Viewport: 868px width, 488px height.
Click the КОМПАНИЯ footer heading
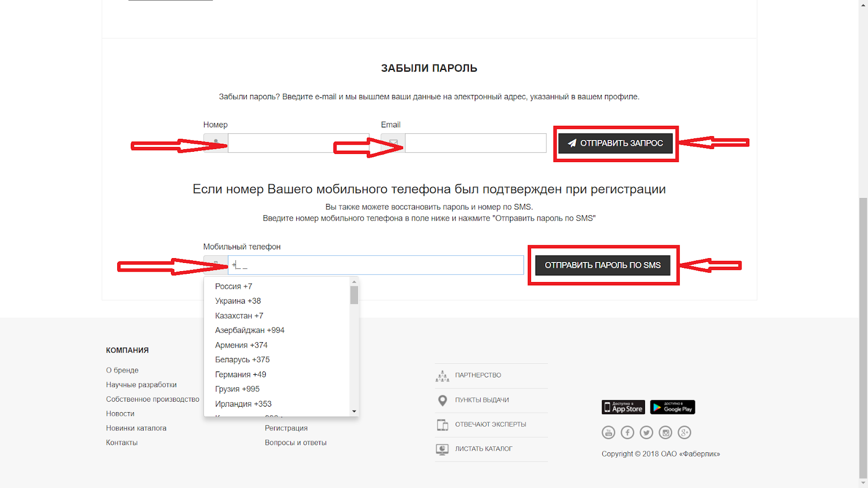pyautogui.click(x=127, y=350)
